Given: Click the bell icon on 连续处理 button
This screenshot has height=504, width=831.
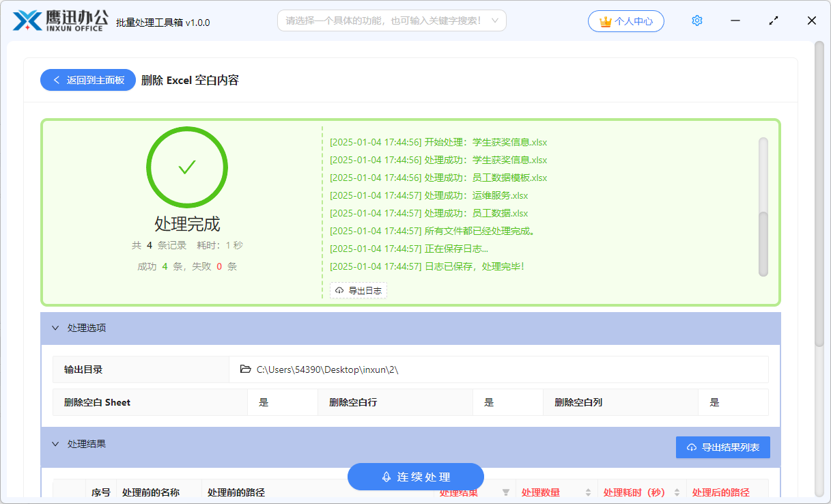Looking at the screenshot, I should click(x=386, y=477).
